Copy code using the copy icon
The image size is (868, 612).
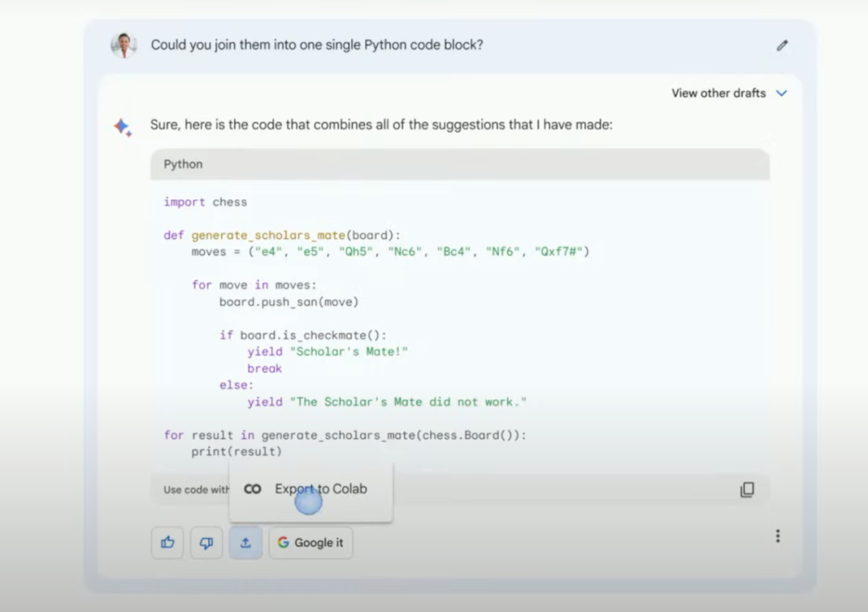click(747, 489)
